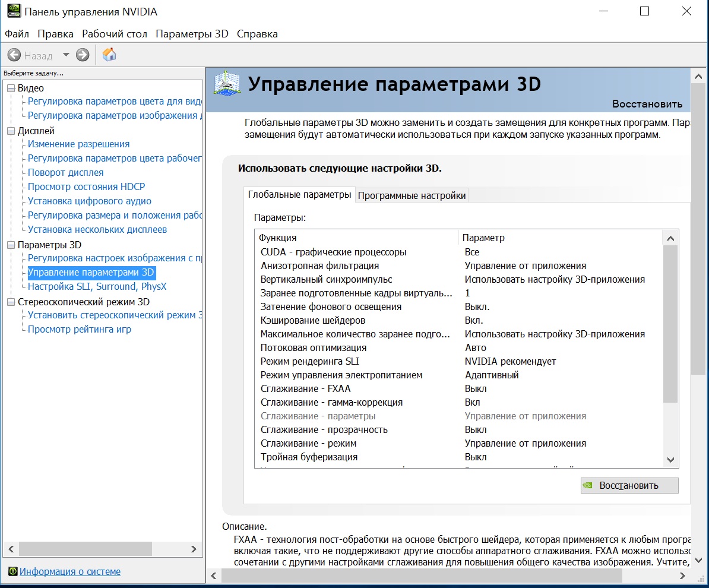
Task: Select Кэширование шейдеров setting row
Action: [459, 320]
